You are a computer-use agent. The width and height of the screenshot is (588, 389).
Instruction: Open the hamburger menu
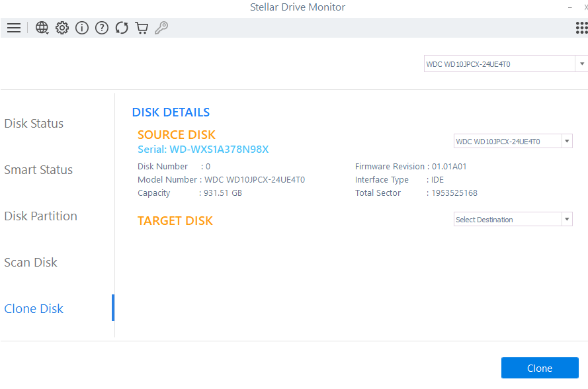(x=14, y=28)
